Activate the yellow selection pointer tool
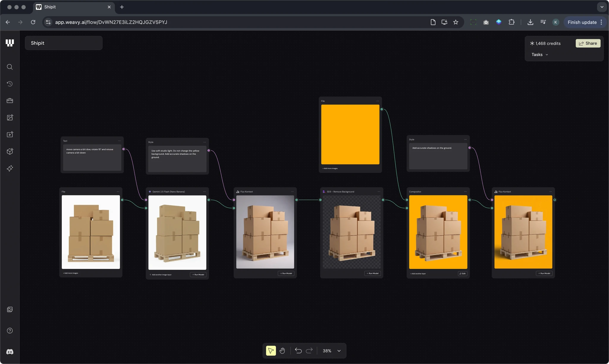The image size is (609, 364). pyautogui.click(x=271, y=351)
